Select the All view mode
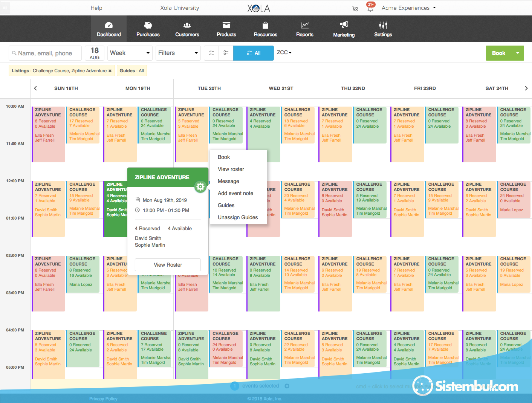This screenshot has height=403, width=532. (x=254, y=53)
